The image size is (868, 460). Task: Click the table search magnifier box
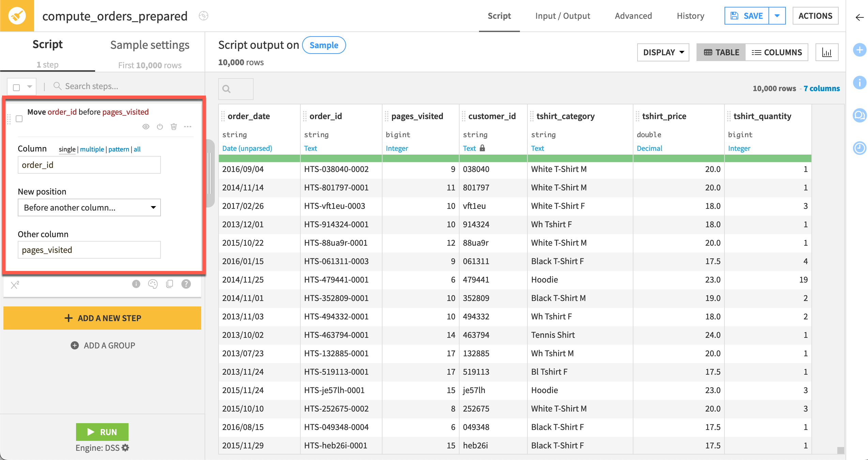[236, 89]
